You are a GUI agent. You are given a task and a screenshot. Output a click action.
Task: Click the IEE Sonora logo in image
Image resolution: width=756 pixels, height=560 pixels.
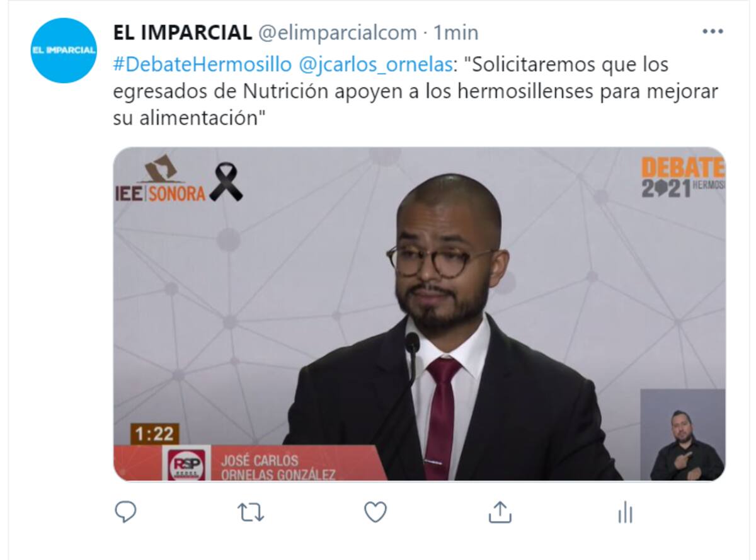point(160,178)
